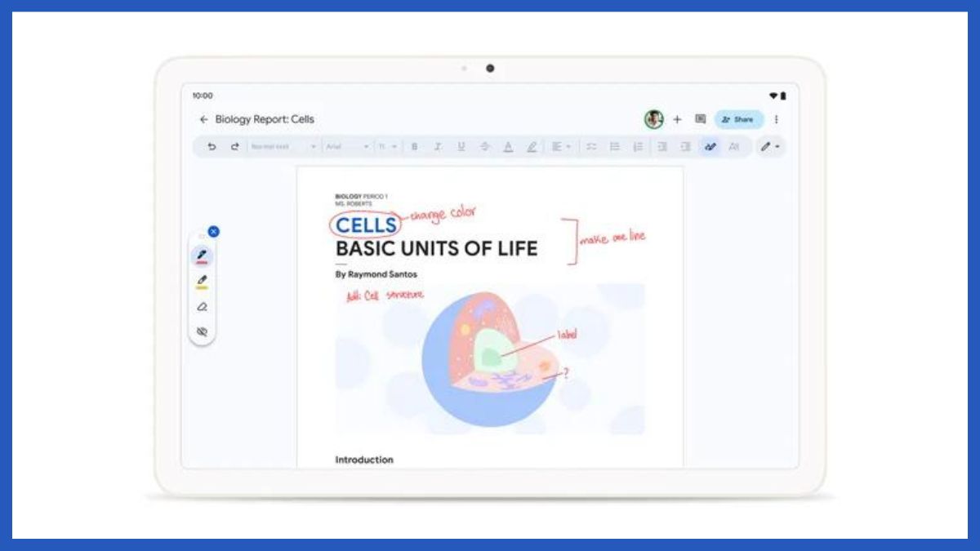Toggle markup visibility with crossed-eye icon
The image size is (980, 551).
[202, 332]
